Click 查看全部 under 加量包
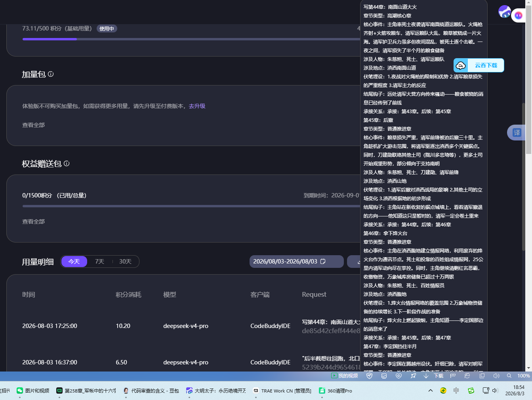This screenshot has width=532, height=400. tap(33, 125)
